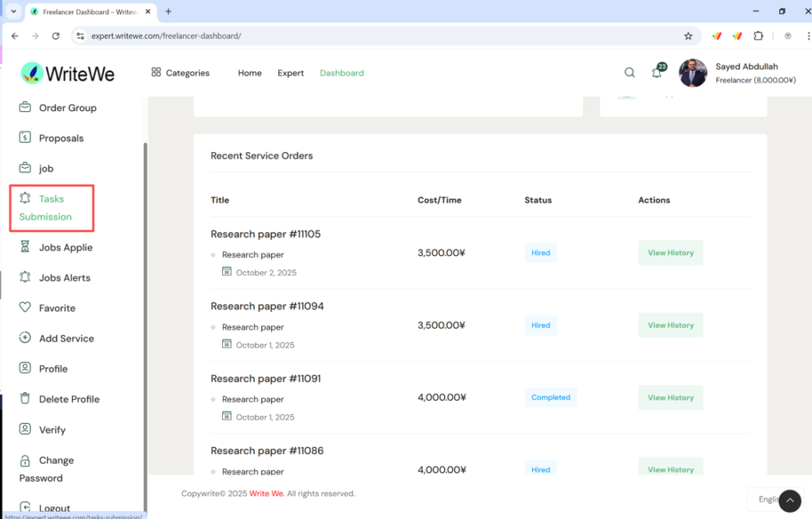Click the Add Service plus icon
Viewport: 812px width, 519px height.
pos(25,338)
